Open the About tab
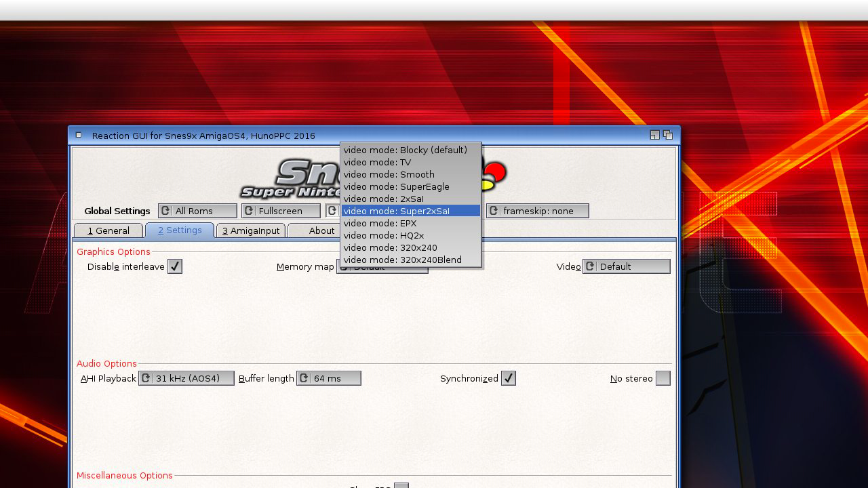 click(321, 230)
